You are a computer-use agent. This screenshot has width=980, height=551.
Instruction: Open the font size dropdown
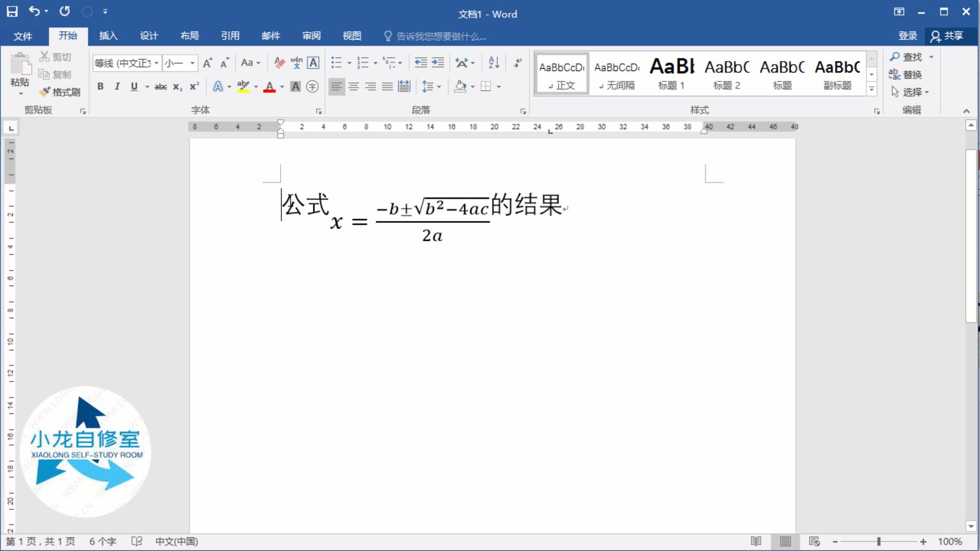click(192, 63)
